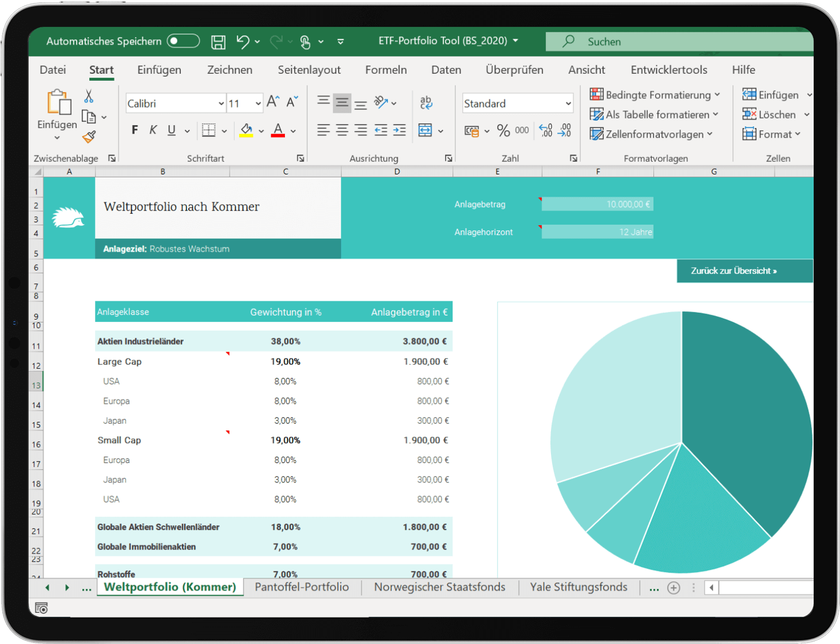Select the Anlagebetrag 10.000,00 € cell
840x644 pixels.
[597, 204]
